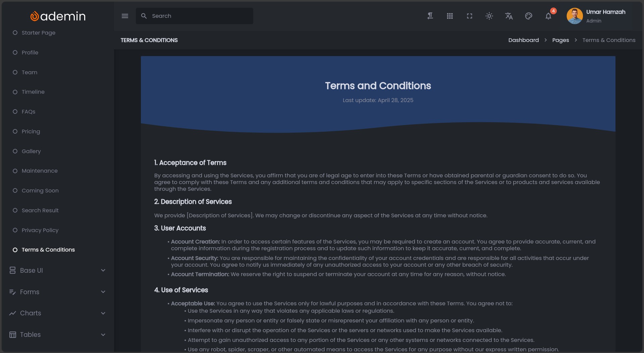Enter fullscreen mode
Screen dimensions: 644x353
tap(470, 16)
